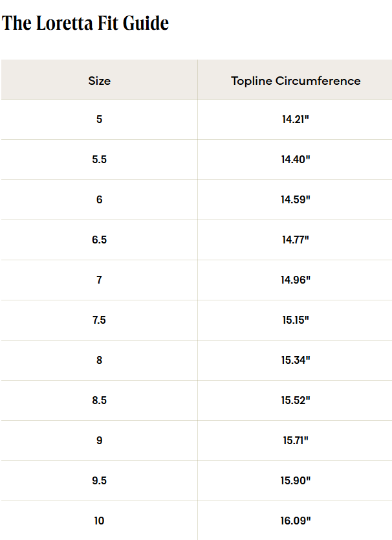
Task: Select the size 7.5 row label
Action: pyautogui.click(x=99, y=320)
